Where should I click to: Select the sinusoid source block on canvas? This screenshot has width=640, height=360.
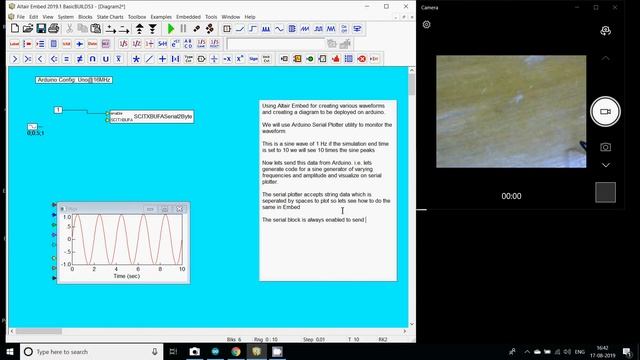tap(33, 127)
